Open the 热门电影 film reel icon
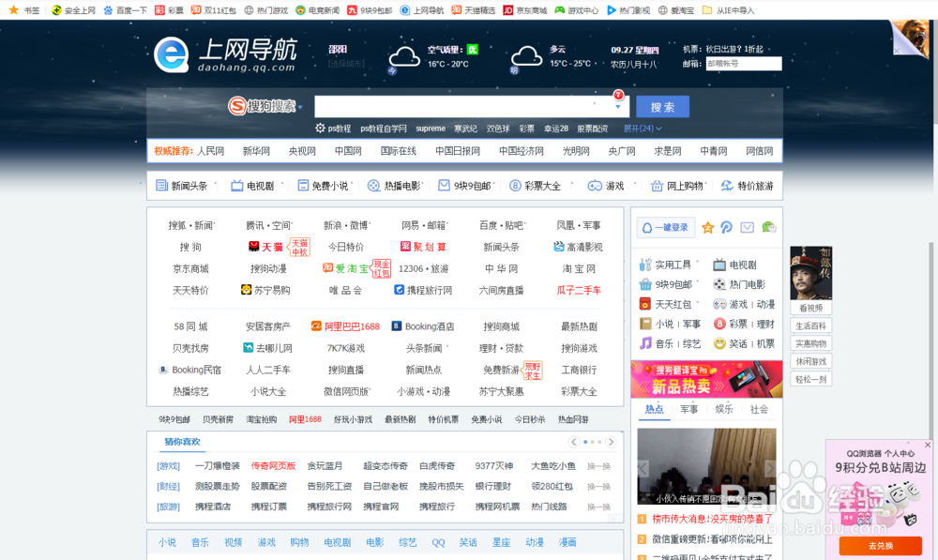Viewport: 938px width, 560px height. tap(719, 285)
